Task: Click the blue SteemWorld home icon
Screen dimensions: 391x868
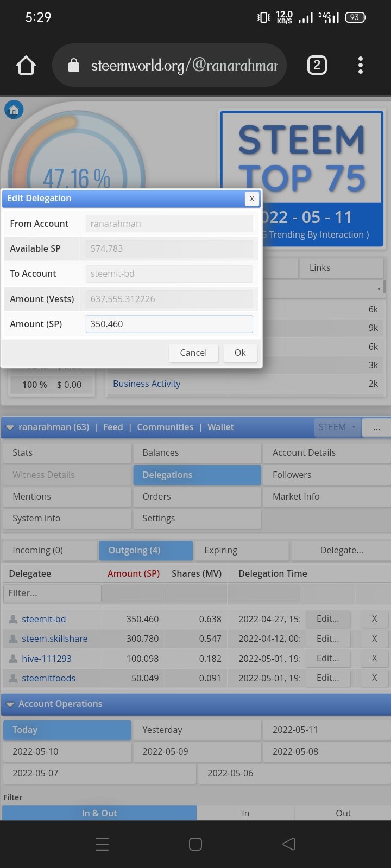Action: (14, 110)
